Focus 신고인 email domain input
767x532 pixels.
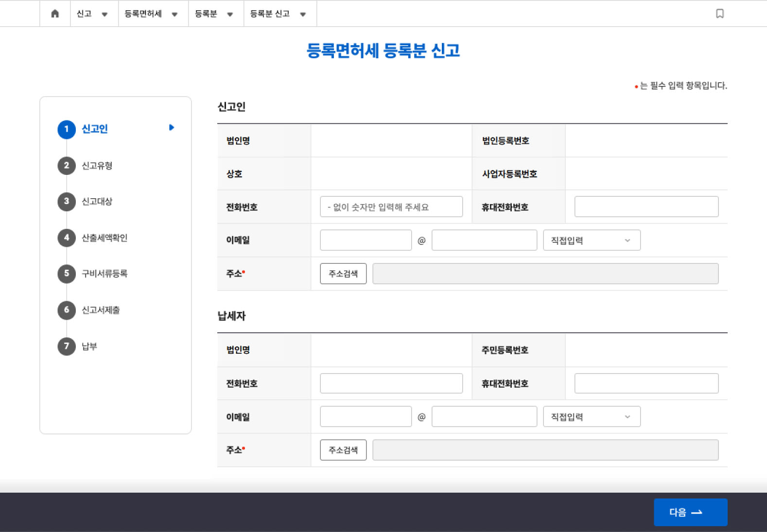tap(484, 240)
